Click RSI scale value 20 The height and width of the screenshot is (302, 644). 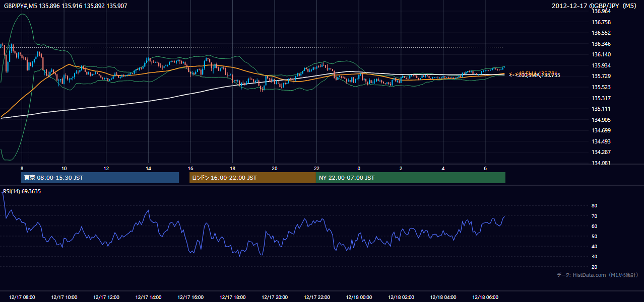pyautogui.click(x=594, y=267)
